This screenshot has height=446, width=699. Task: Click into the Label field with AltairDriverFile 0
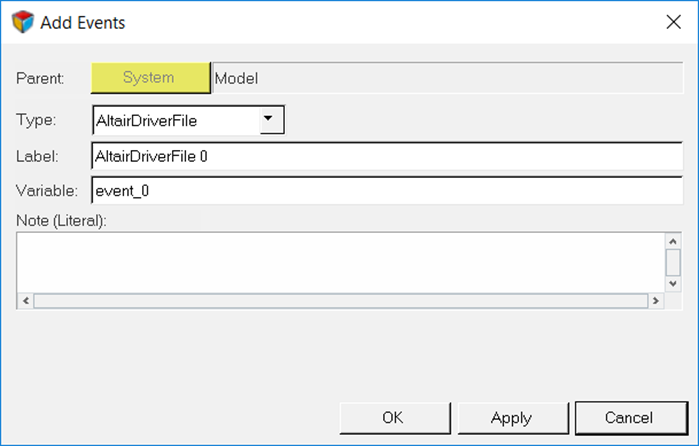(x=387, y=156)
